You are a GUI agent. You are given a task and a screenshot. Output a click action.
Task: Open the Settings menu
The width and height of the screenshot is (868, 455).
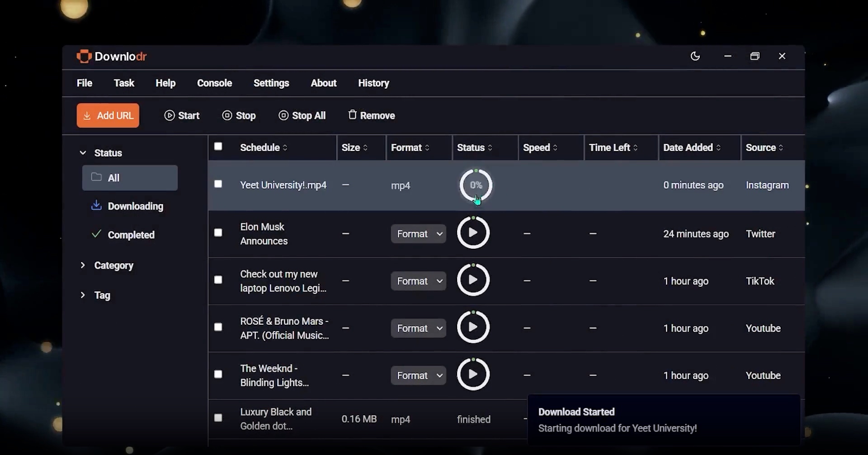pyautogui.click(x=271, y=83)
